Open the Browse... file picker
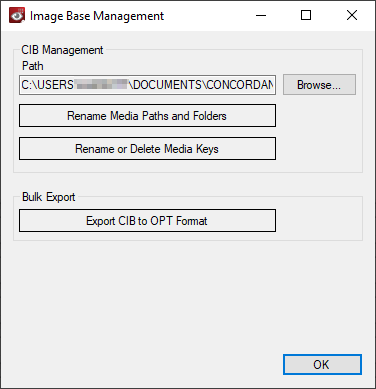Image resolution: width=376 pixels, height=389 pixels. coord(319,85)
